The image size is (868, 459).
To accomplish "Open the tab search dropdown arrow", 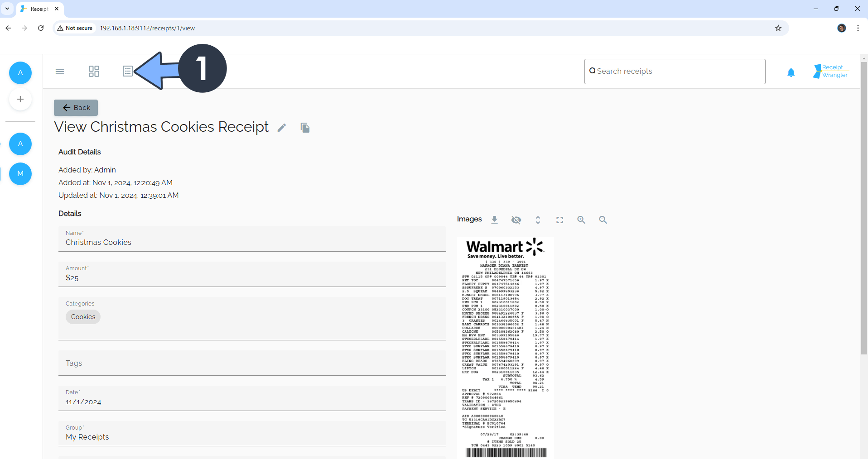I will (7, 9).
